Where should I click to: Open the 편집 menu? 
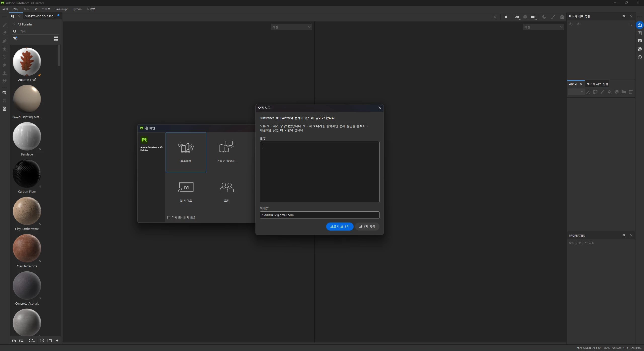click(16, 9)
